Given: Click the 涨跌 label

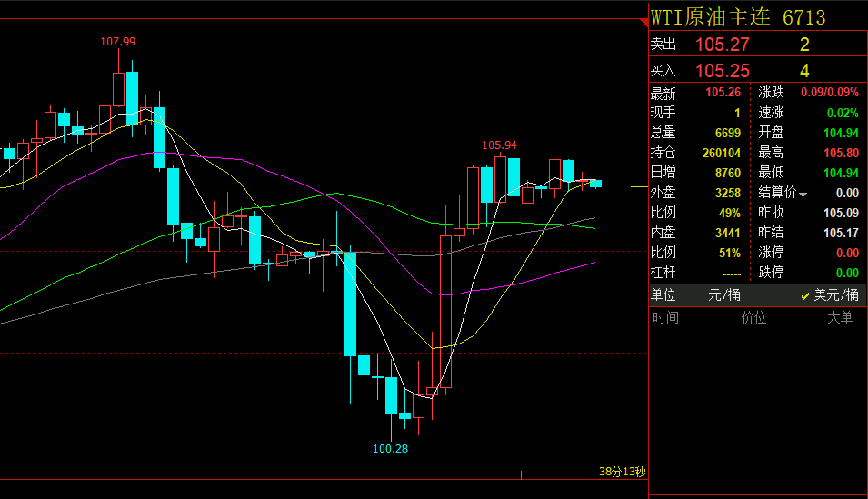Looking at the screenshot, I should [771, 93].
